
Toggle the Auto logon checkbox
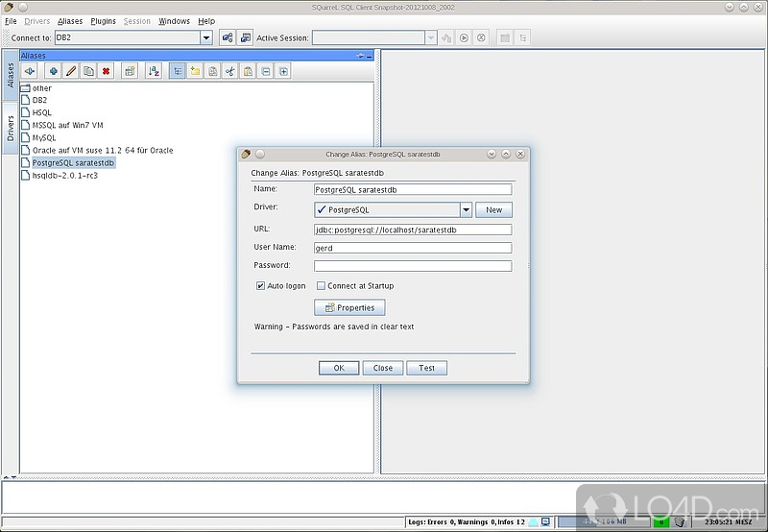click(260, 285)
